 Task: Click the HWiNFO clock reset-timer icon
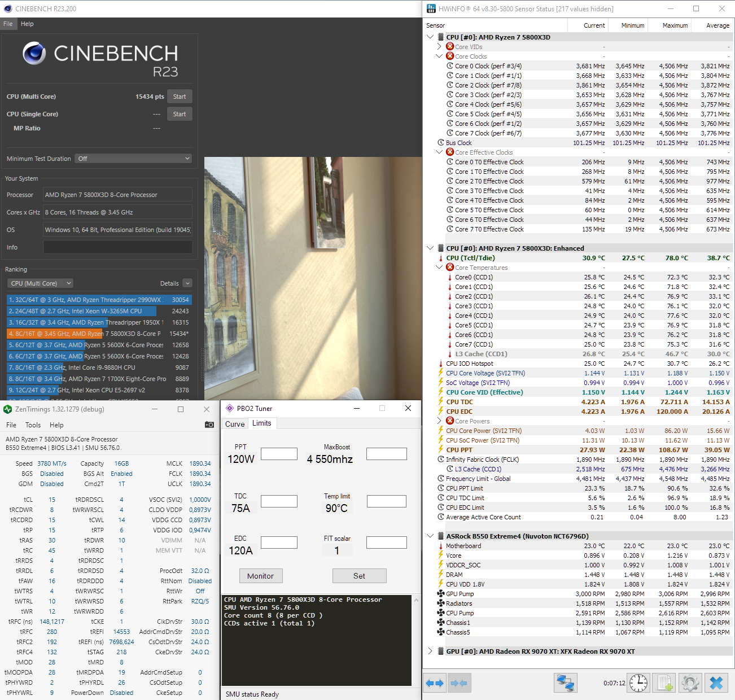coord(638,683)
